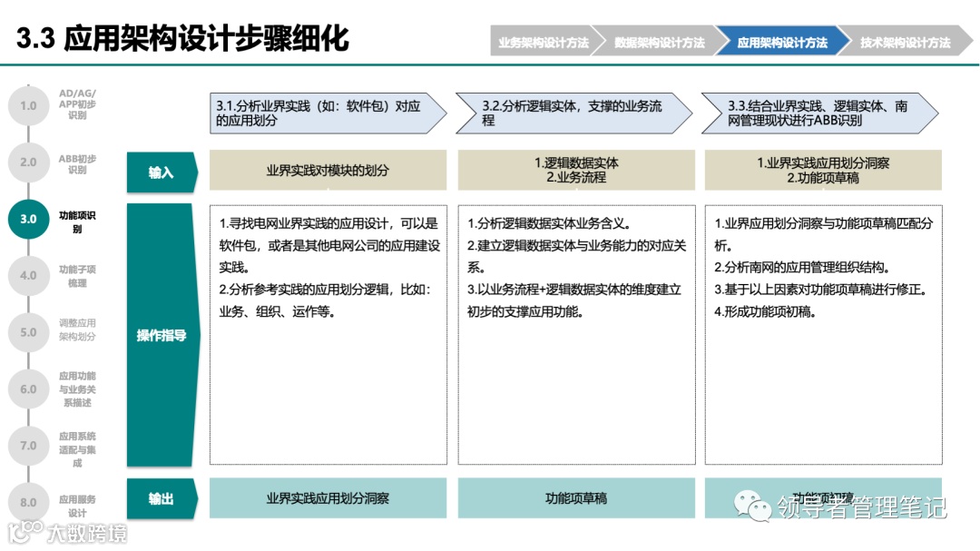The height and width of the screenshot is (551, 980).
Task: Select the 数据架构设计方法 breadcrumb tab
Action: click(660, 42)
